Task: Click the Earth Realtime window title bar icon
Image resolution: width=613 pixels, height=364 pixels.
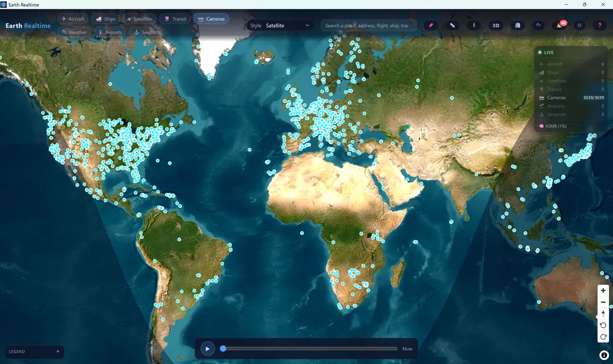Action: click(4, 5)
